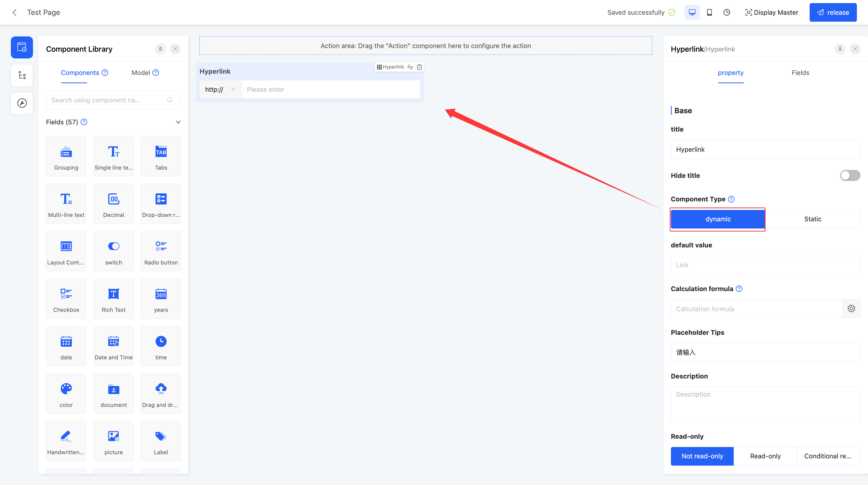Image resolution: width=868 pixels, height=485 pixels.
Task: Open the history clock icon
Action: (726, 12)
